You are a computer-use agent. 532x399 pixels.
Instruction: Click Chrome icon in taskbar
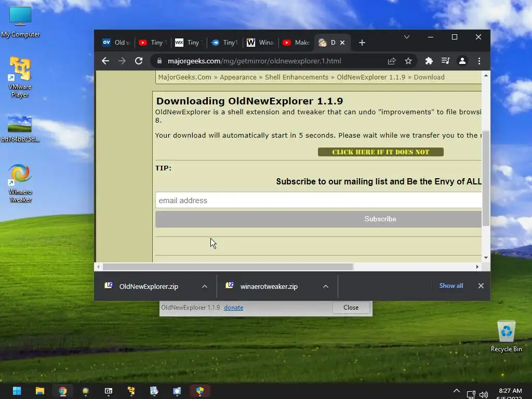(x=63, y=391)
